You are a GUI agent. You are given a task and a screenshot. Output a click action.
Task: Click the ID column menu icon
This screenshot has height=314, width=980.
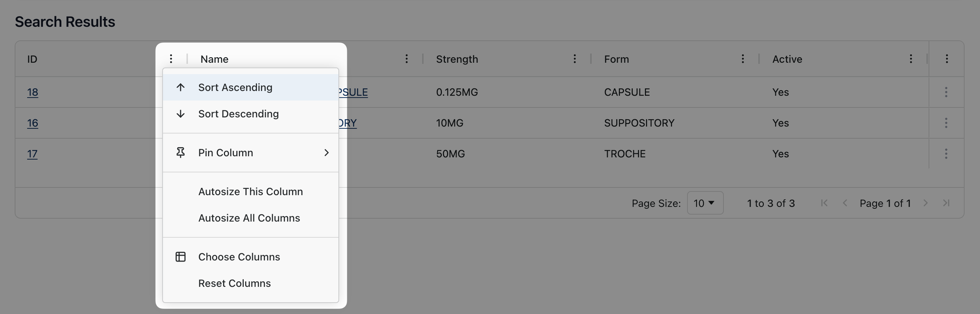pyautogui.click(x=171, y=59)
